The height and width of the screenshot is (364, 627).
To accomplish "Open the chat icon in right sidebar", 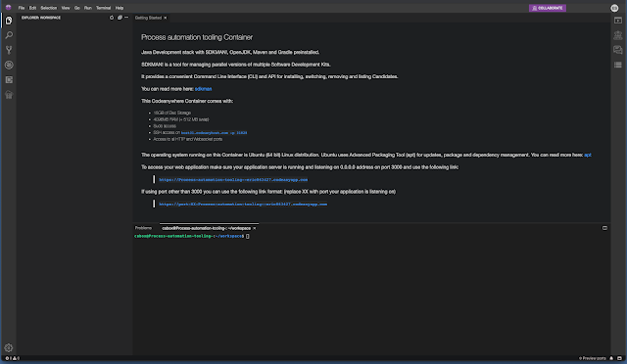I will point(618,50).
